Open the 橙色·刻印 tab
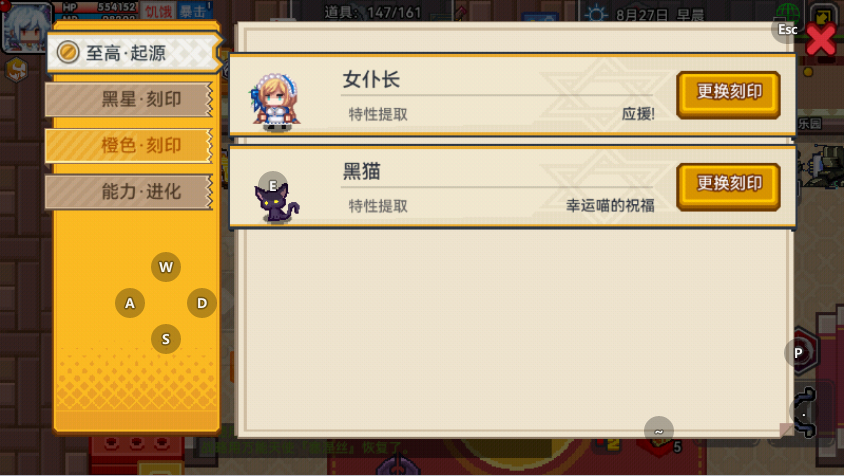This screenshot has height=476, width=844. click(x=129, y=145)
